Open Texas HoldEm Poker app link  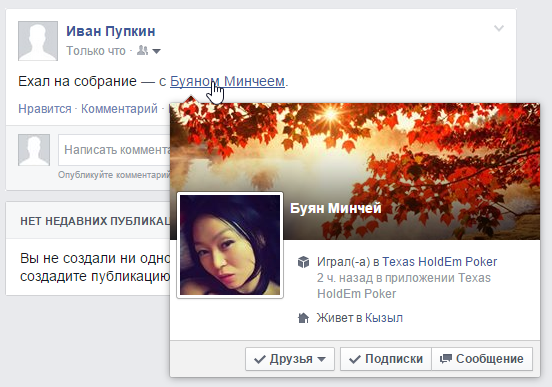pyautogui.click(x=440, y=262)
